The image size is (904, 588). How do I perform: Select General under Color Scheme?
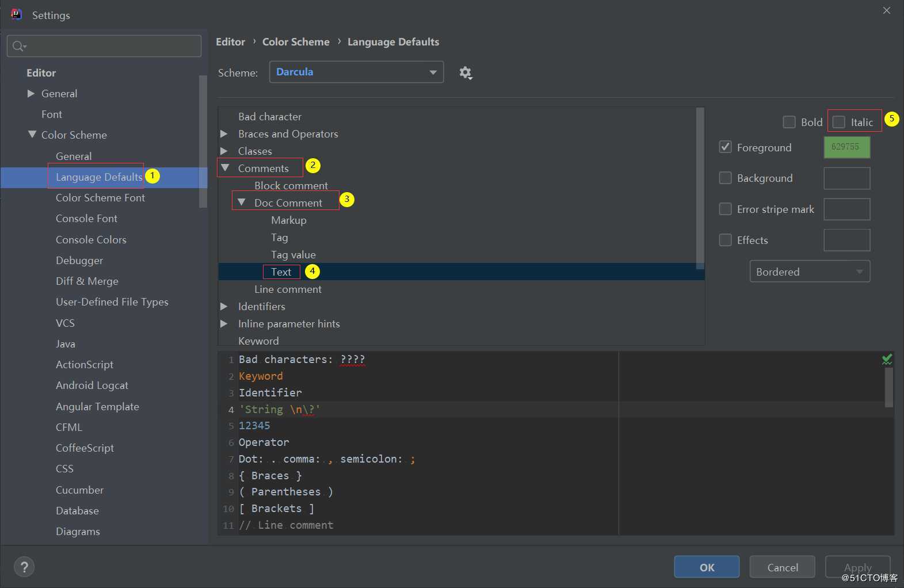(74, 156)
